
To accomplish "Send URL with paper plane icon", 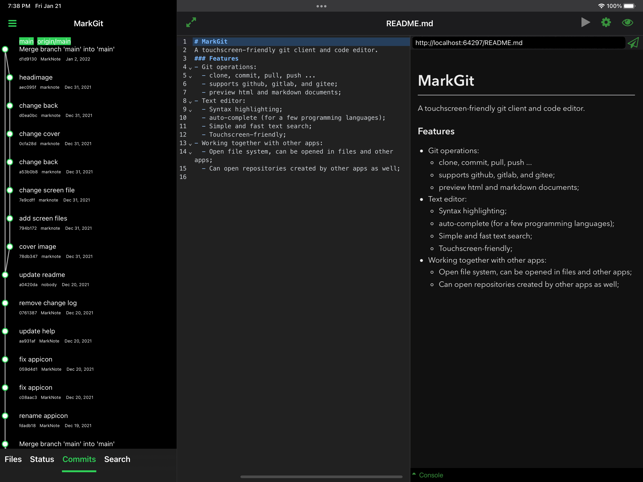I will coord(633,43).
